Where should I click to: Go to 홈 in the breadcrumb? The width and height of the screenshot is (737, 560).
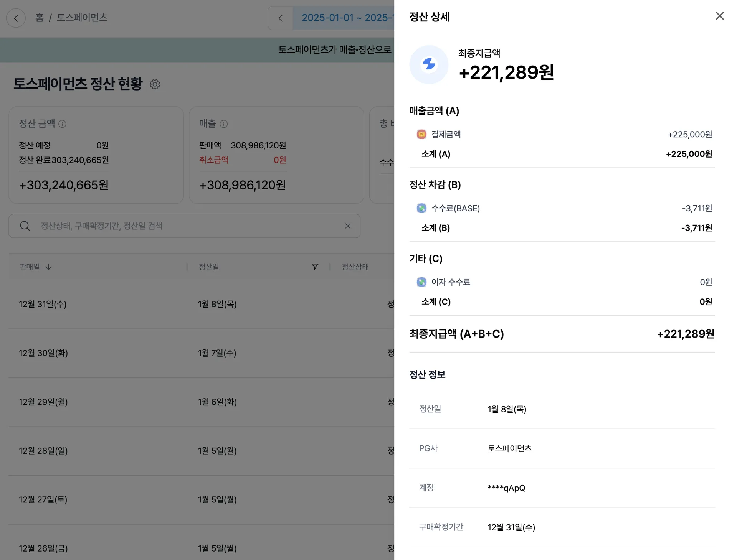(40, 18)
